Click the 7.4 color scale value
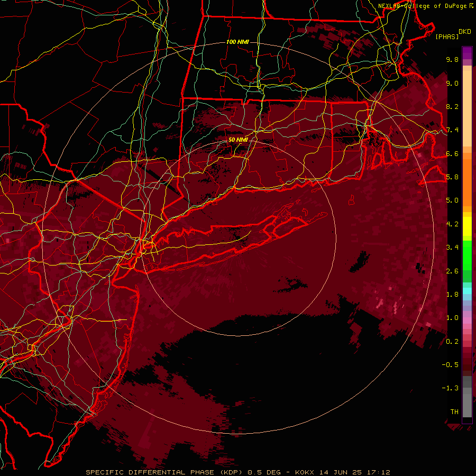Viewport: 476px width, 476px height. (x=452, y=130)
